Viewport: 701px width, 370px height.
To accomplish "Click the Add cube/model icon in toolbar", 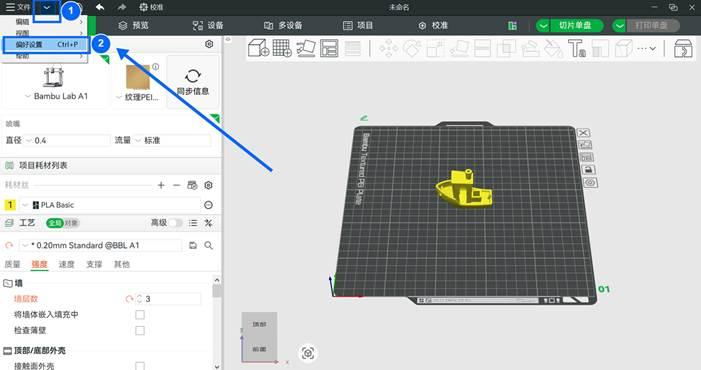I will tap(258, 48).
